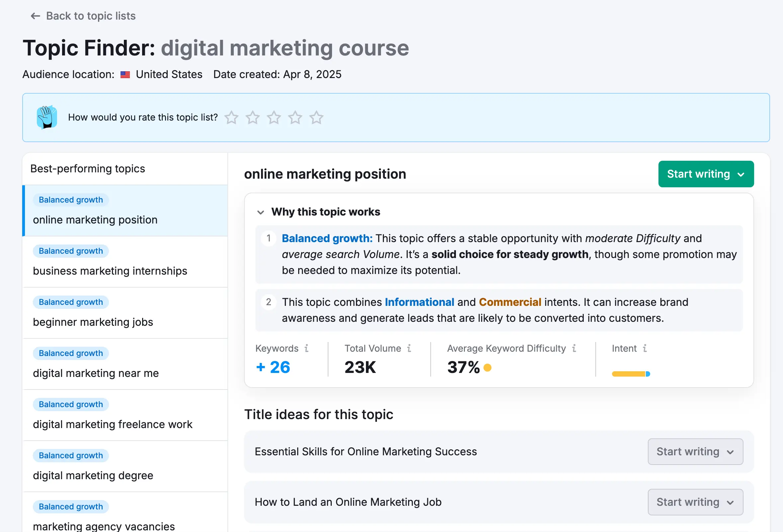Click the Intent distribution bar

(630, 374)
